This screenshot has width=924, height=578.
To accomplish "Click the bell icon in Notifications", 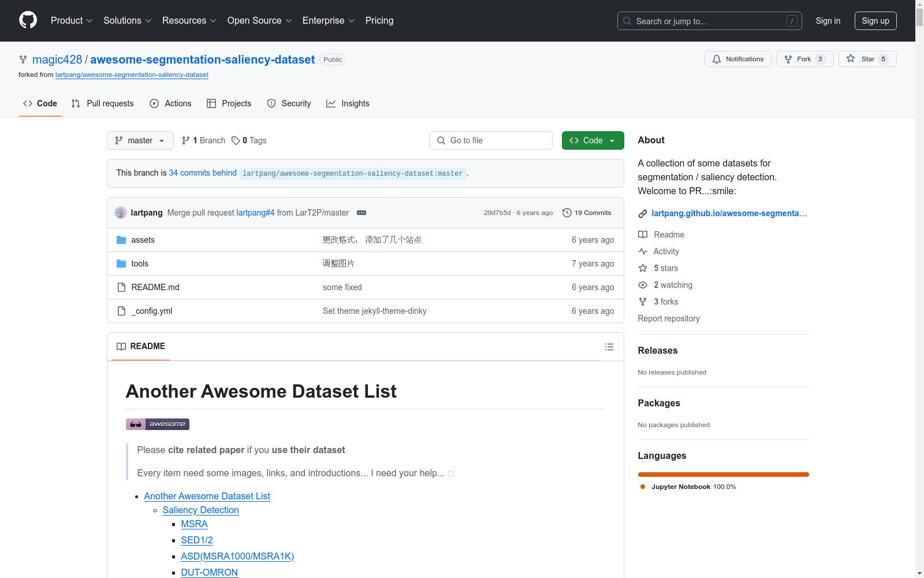I will pos(717,60).
